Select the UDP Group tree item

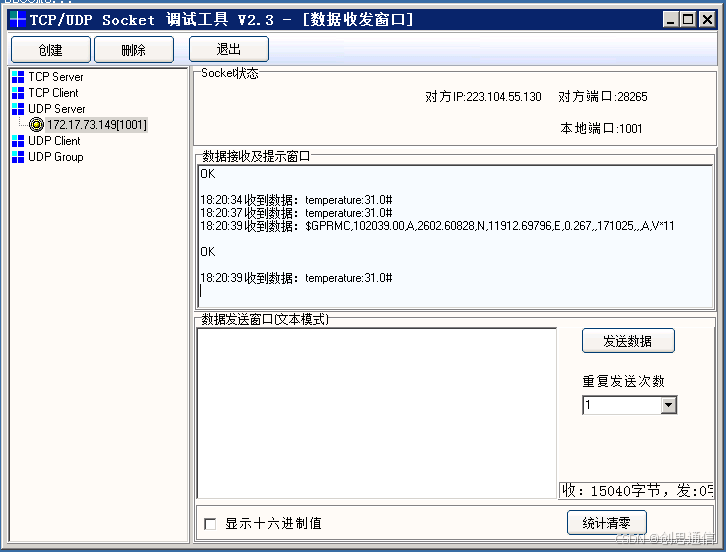coord(56,157)
